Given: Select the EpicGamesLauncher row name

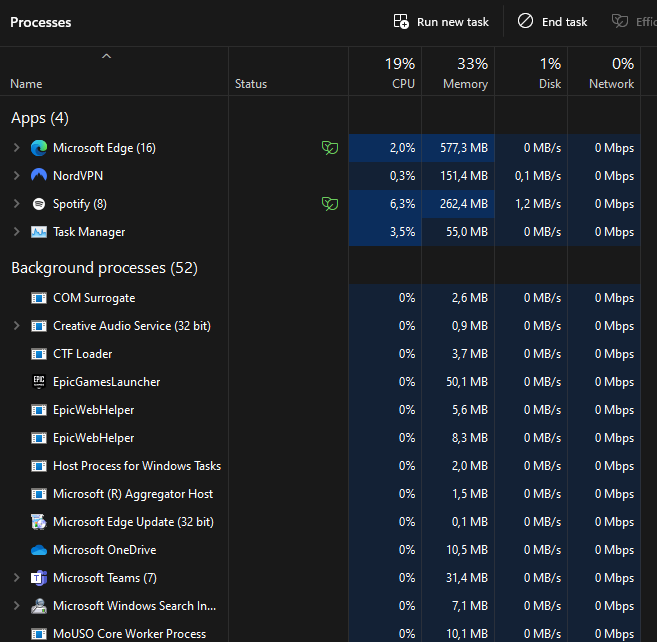Looking at the screenshot, I should (106, 382).
